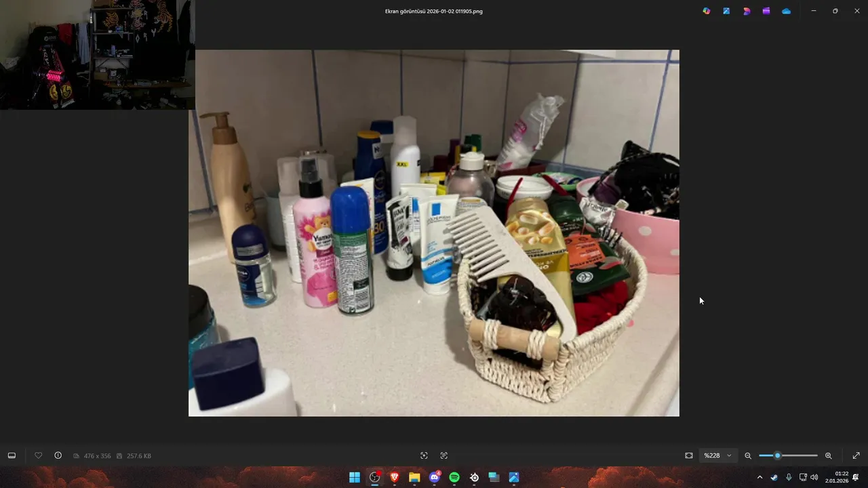868x488 pixels.
Task: Click the file name title Ekran görüntüsü
Action: click(434, 12)
